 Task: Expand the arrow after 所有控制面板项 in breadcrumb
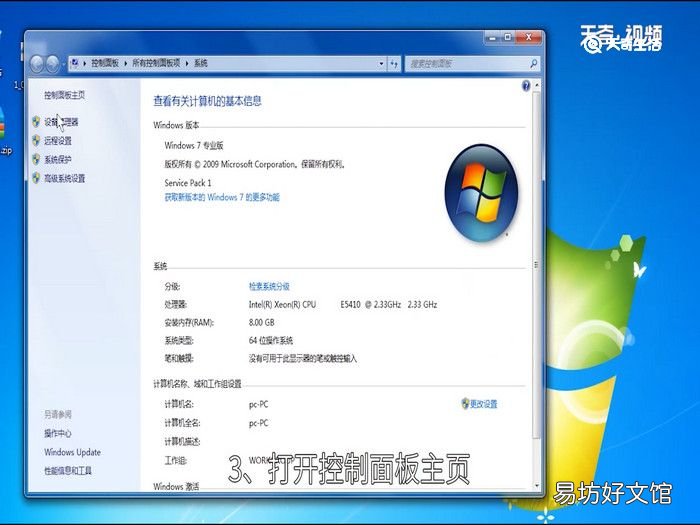pos(187,63)
